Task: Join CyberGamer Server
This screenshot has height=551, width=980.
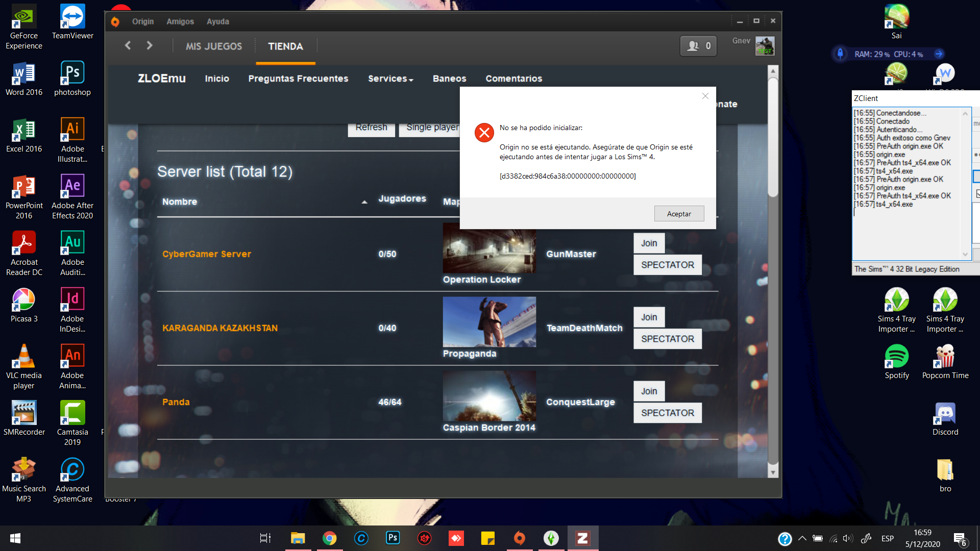Action: click(649, 243)
